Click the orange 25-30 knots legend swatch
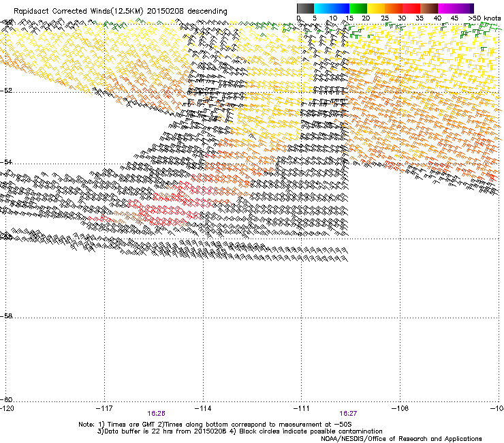Image resolution: width=504 pixels, height=443 pixels. 394,8
